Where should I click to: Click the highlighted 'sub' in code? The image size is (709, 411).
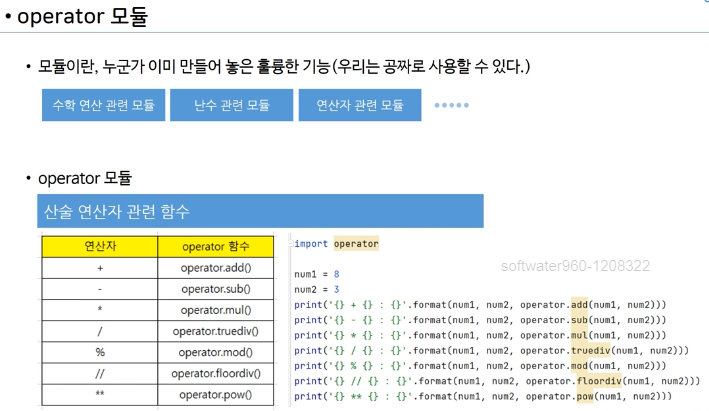click(x=579, y=320)
